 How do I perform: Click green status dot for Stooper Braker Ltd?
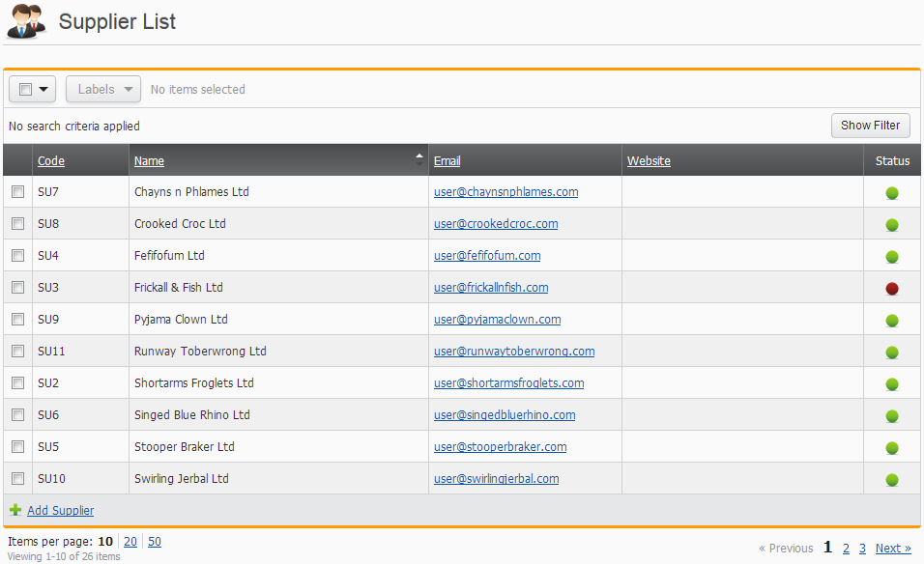(892, 447)
